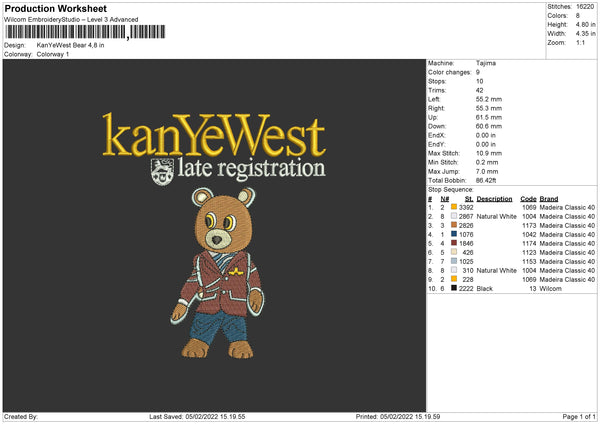Click the EndX label
Viewport: 600px width, 424px height.
click(437, 135)
